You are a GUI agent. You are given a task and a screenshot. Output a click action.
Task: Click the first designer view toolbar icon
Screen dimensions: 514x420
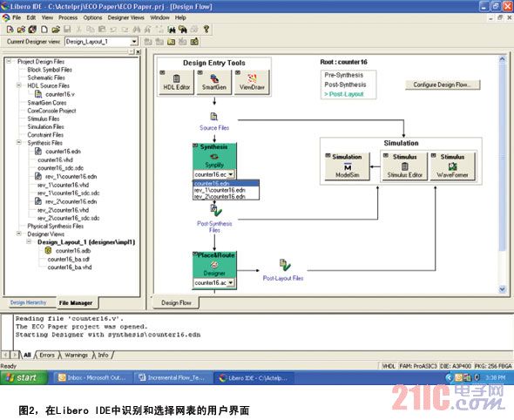(x=148, y=42)
